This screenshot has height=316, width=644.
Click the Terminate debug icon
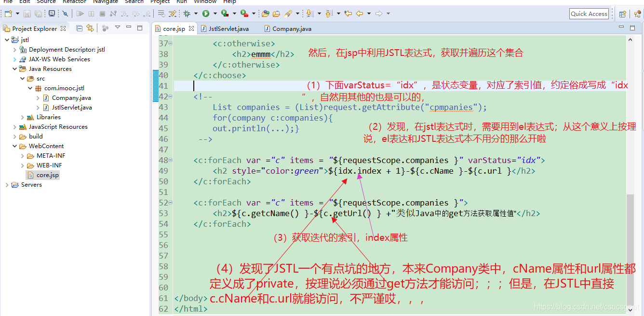click(x=102, y=14)
